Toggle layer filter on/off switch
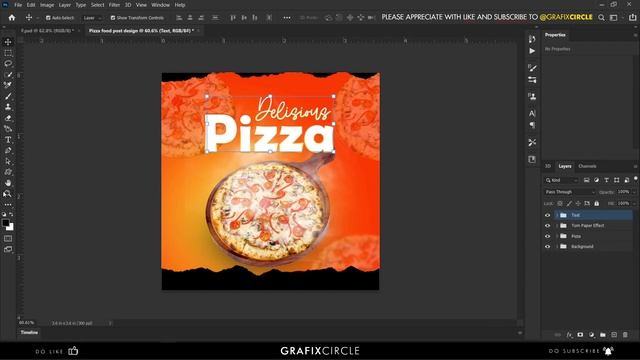This screenshot has width=640, height=360. pos(636,179)
